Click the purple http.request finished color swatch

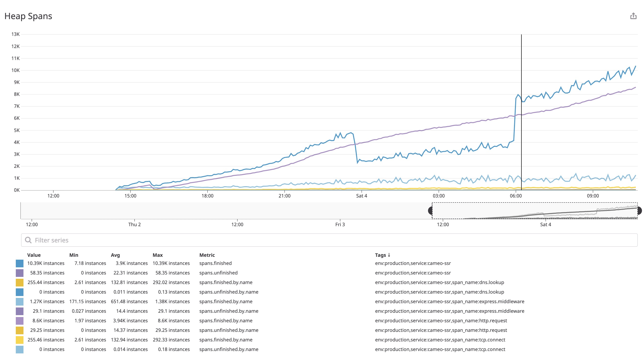click(x=20, y=321)
